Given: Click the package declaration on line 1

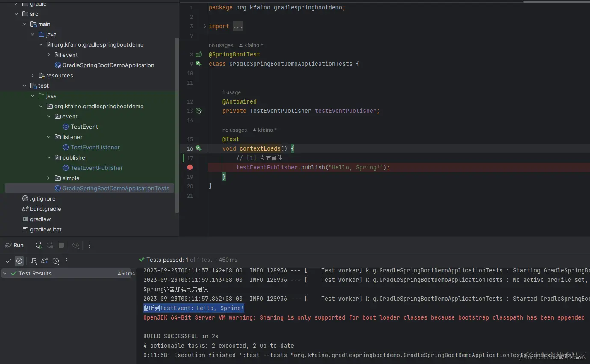Looking at the screenshot, I should (x=277, y=7).
